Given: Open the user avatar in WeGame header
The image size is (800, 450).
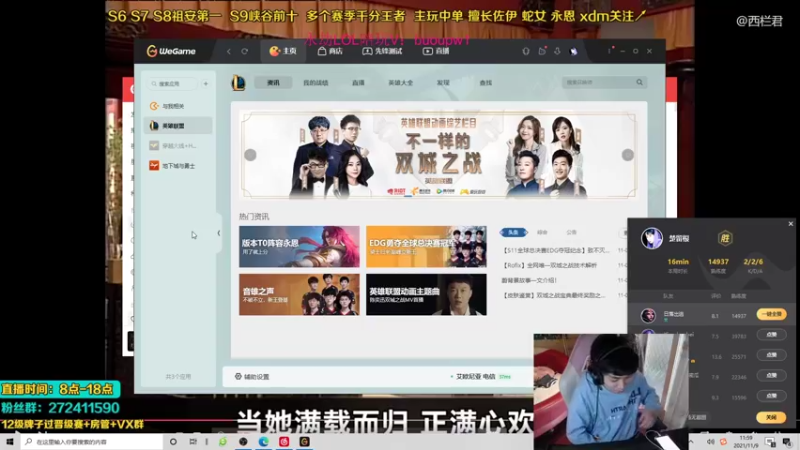Looking at the screenshot, I should [x=573, y=51].
